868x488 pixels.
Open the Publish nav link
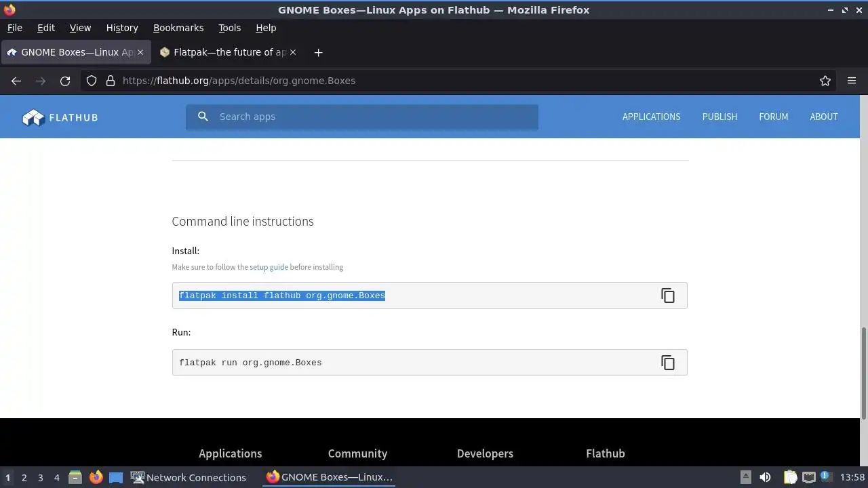tap(719, 117)
